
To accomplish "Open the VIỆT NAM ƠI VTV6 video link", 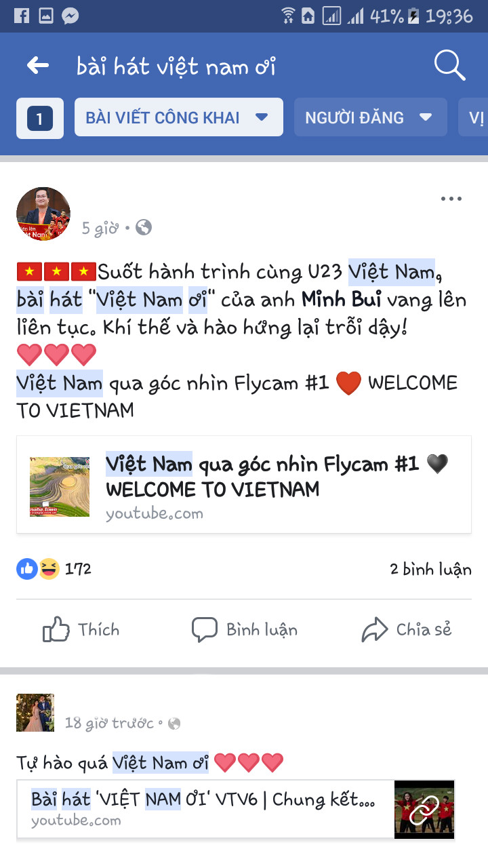I will click(236, 809).
